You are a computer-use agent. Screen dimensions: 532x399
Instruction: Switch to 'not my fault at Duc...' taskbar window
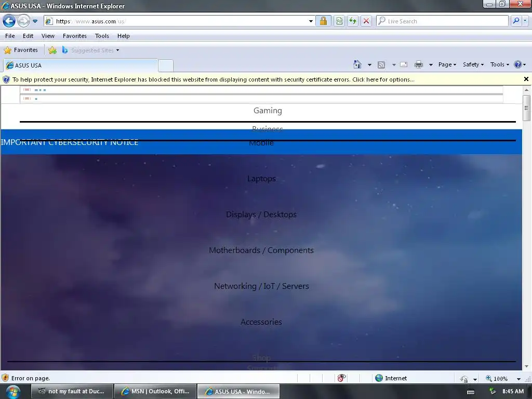[x=72, y=391]
